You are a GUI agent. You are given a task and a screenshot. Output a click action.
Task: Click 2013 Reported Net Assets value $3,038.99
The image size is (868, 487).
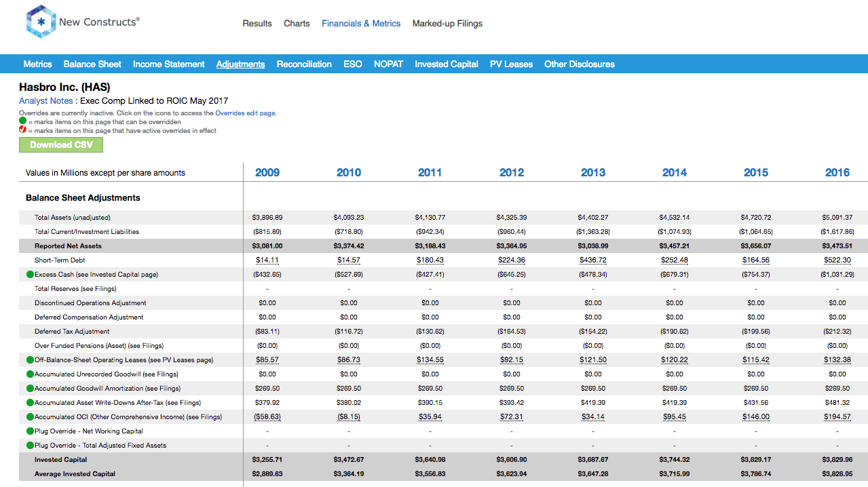point(593,246)
